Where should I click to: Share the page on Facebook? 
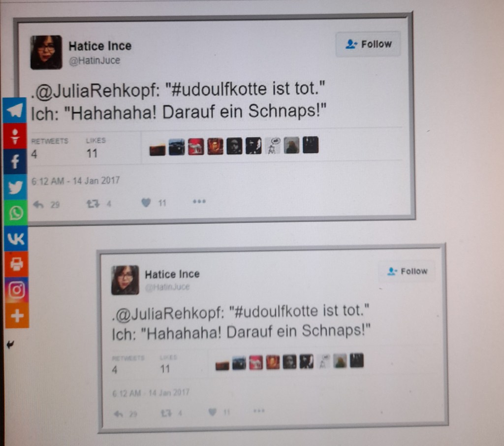click(x=15, y=162)
